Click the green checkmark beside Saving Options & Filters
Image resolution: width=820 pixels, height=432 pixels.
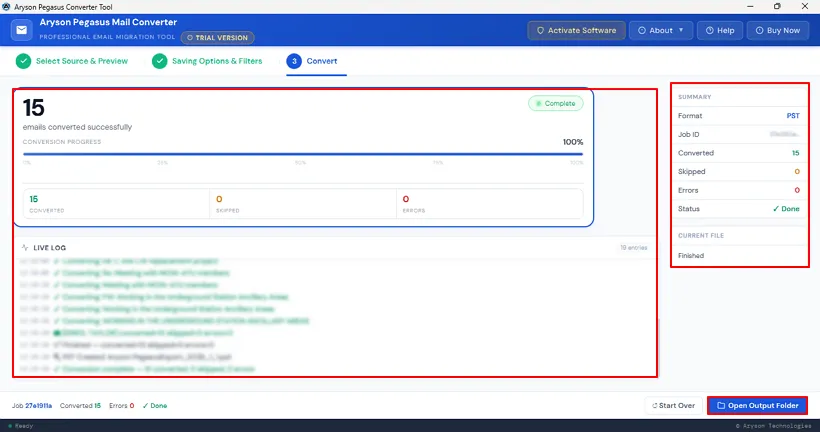click(160, 61)
